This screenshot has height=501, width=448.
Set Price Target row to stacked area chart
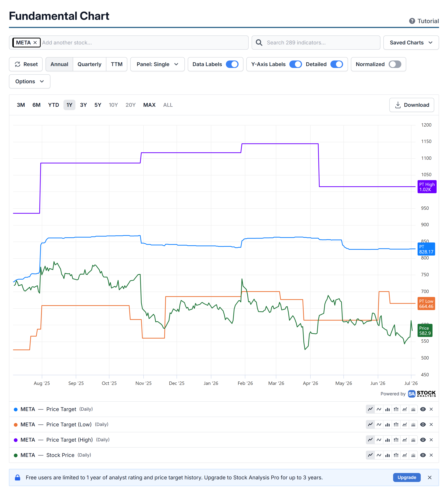coord(413,409)
